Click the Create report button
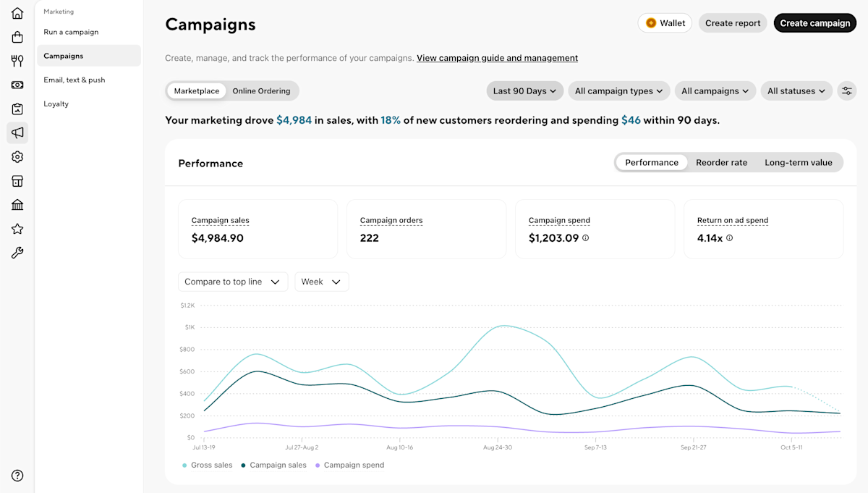This screenshot has height=493, width=868. pos(733,23)
